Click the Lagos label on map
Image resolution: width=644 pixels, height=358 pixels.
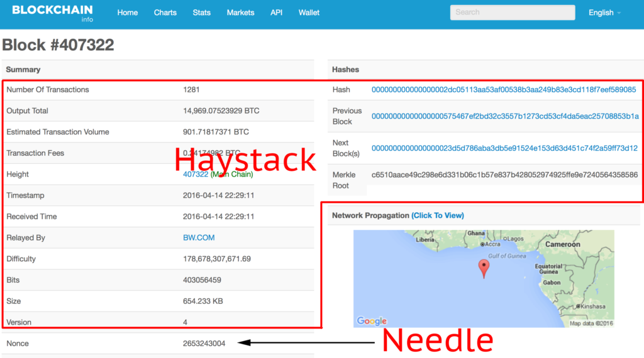click(514, 239)
